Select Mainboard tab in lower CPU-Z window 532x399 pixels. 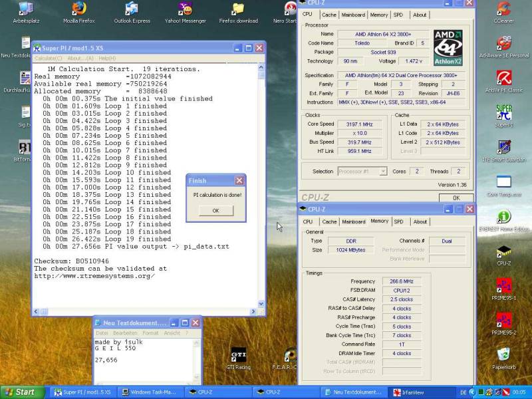pyautogui.click(x=354, y=221)
